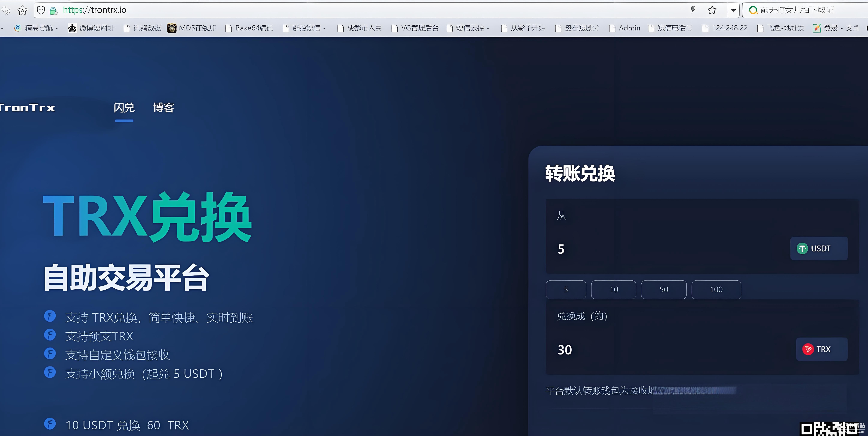868x436 pixels.
Task: Click the 兑换成 (约) label
Action: click(582, 316)
